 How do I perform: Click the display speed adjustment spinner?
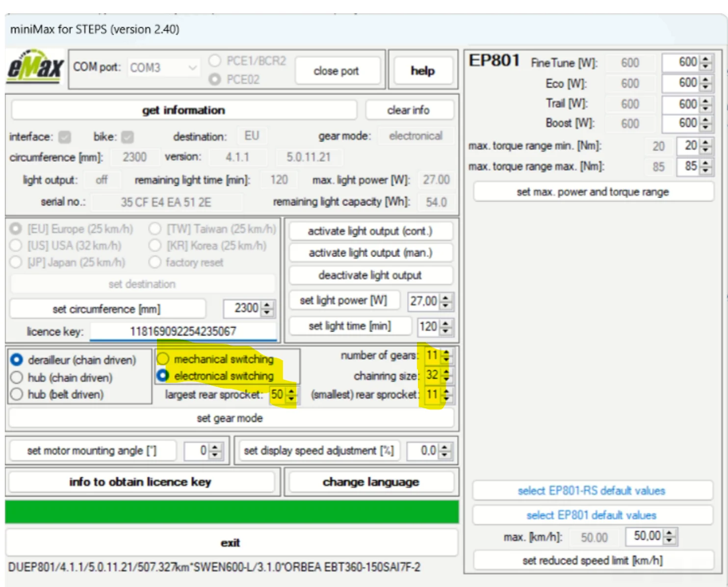429,451
